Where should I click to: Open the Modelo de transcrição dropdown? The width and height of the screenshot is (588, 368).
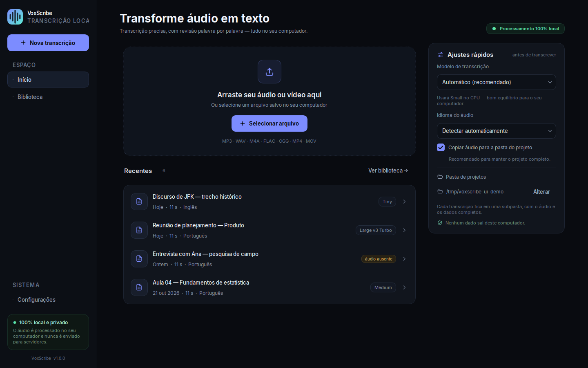click(x=497, y=82)
